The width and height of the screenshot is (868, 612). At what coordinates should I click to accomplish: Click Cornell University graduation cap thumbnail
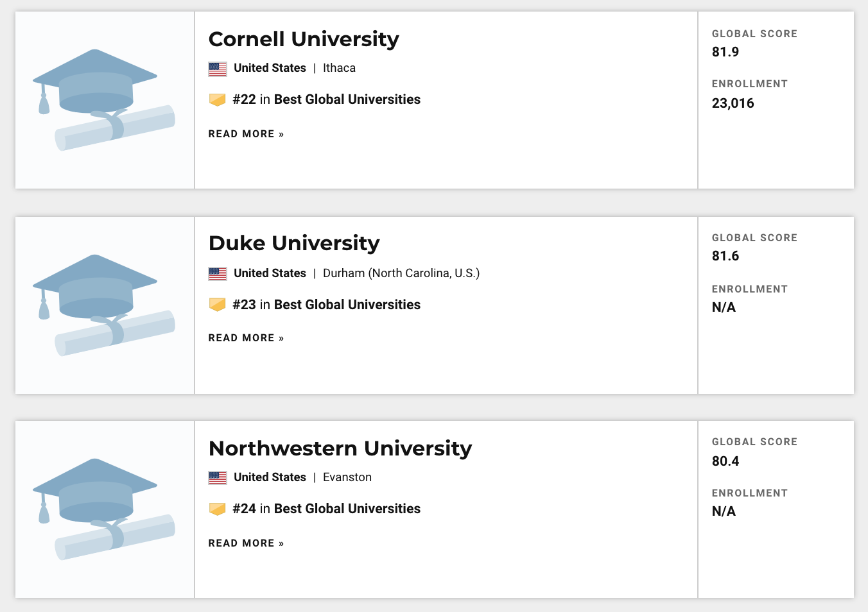pyautogui.click(x=104, y=100)
